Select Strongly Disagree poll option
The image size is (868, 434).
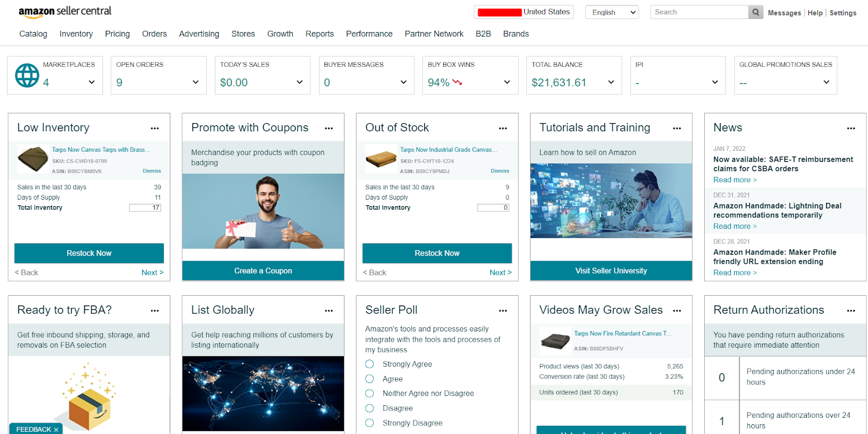(x=369, y=423)
